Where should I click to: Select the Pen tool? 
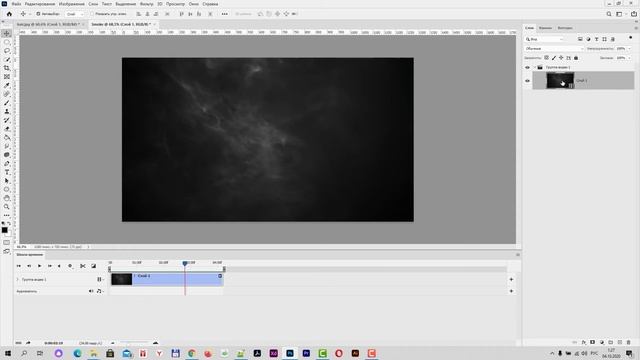(x=7, y=164)
